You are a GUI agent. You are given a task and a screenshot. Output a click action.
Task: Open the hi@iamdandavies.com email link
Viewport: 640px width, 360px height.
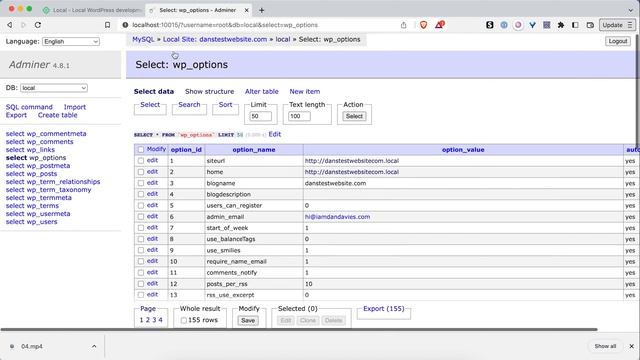coord(338,217)
